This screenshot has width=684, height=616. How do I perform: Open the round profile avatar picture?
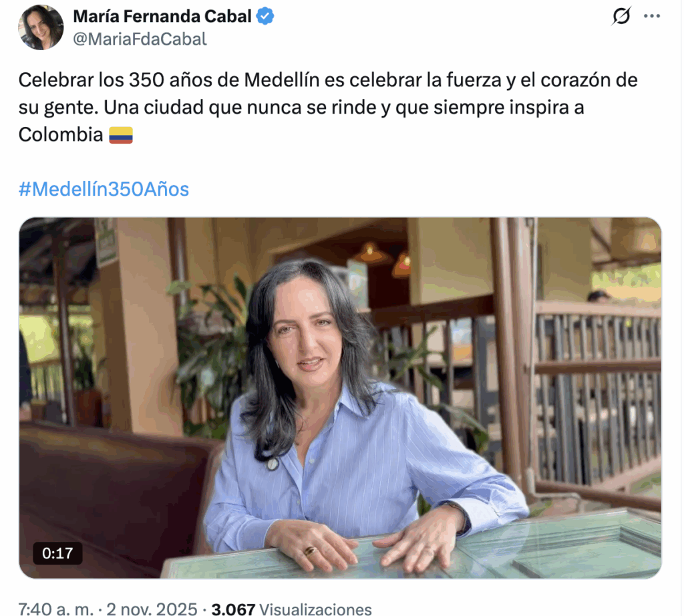pos(41,27)
